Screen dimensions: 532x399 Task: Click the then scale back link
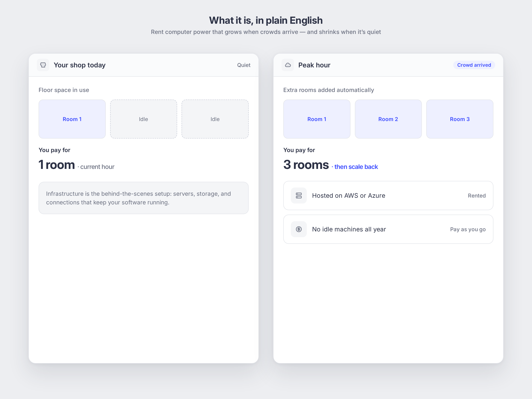click(x=356, y=167)
